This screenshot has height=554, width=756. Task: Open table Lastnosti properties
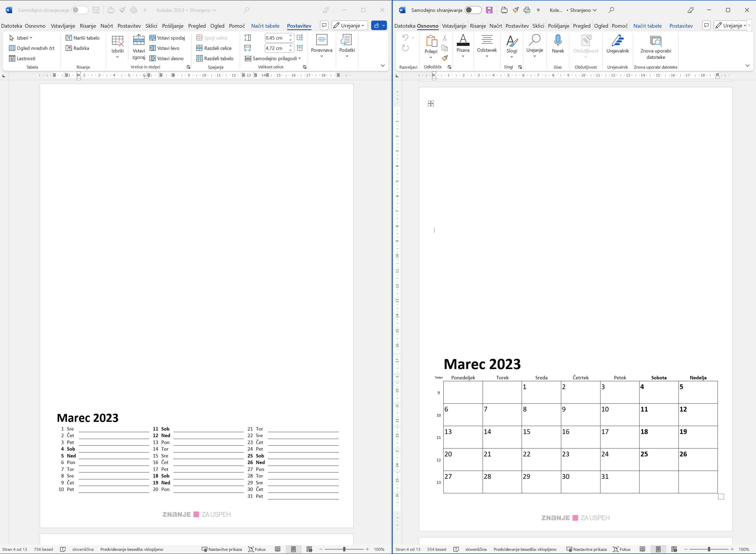[22, 58]
